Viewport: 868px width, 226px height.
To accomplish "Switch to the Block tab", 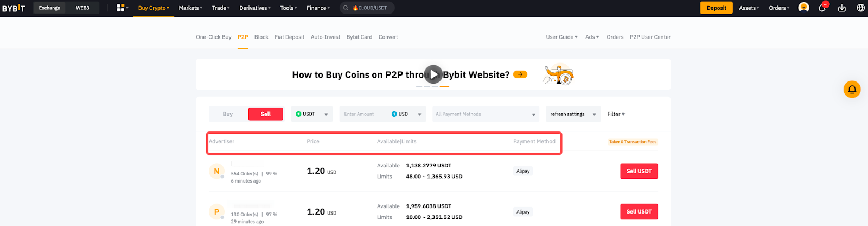I will (261, 37).
